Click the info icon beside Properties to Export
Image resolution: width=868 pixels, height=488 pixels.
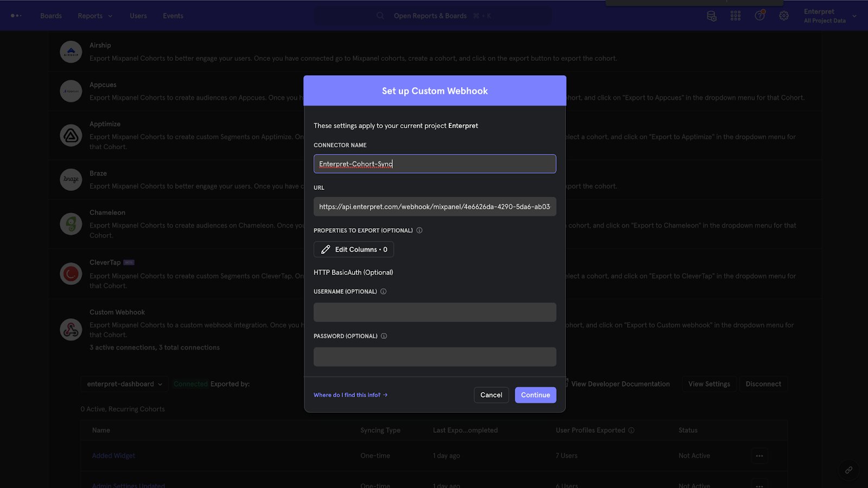coord(419,230)
